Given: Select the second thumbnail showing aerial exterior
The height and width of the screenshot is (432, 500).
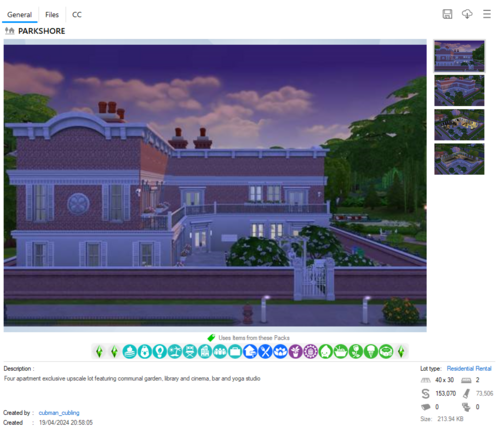Looking at the screenshot, I should point(459,90).
